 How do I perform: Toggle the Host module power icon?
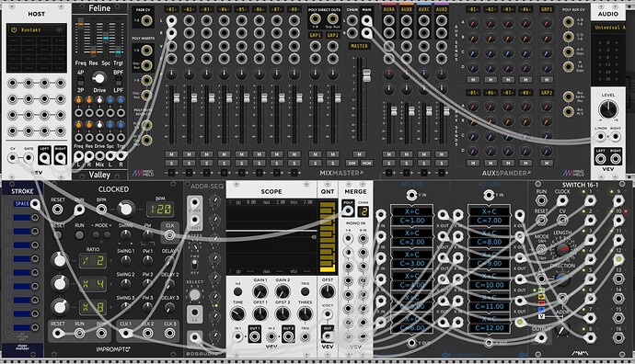pos(14,30)
